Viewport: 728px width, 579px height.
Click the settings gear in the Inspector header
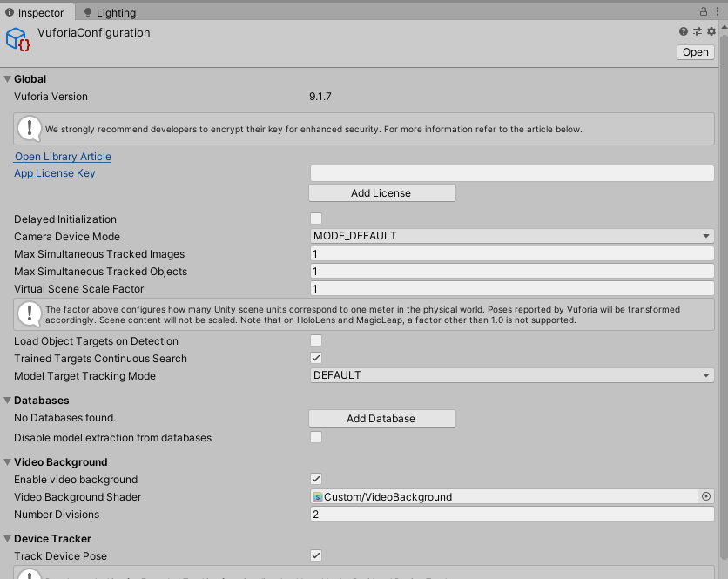[711, 31]
